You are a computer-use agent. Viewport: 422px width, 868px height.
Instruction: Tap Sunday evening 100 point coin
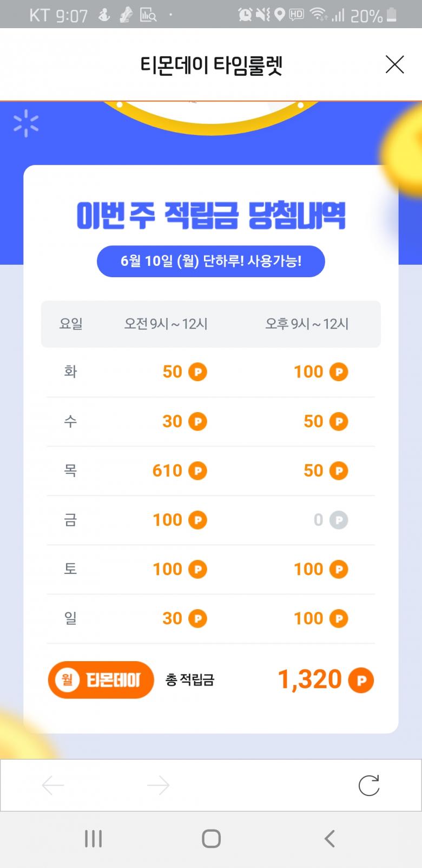click(339, 618)
